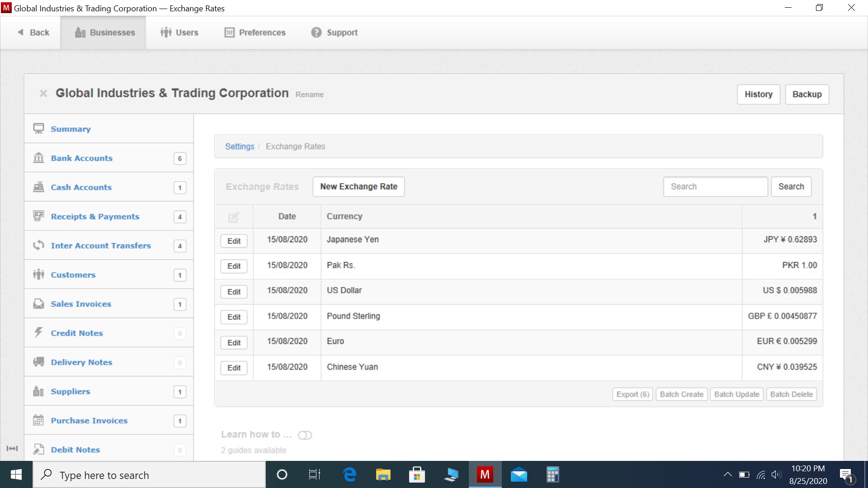
Task: Click the Summary sidebar icon
Action: (38, 129)
